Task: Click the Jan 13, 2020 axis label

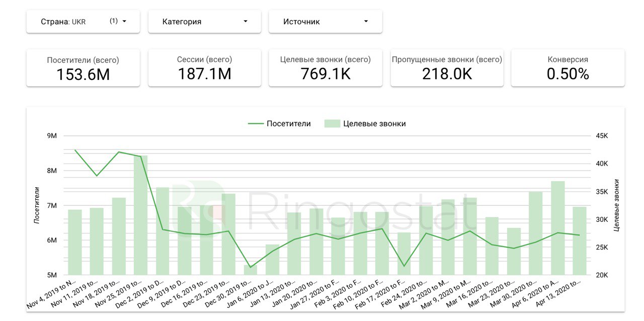Action: [x=272, y=293]
